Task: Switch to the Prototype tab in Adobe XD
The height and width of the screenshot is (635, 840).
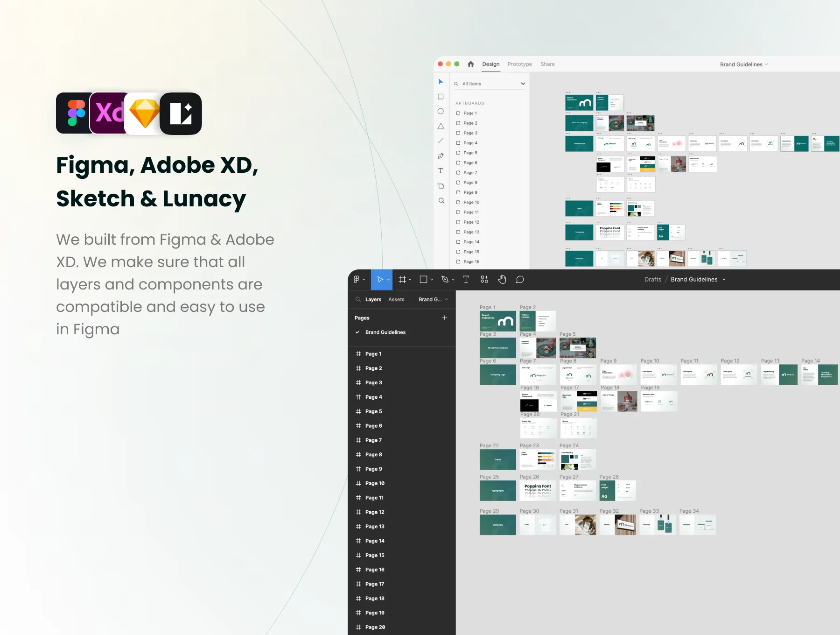Action: [520, 64]
